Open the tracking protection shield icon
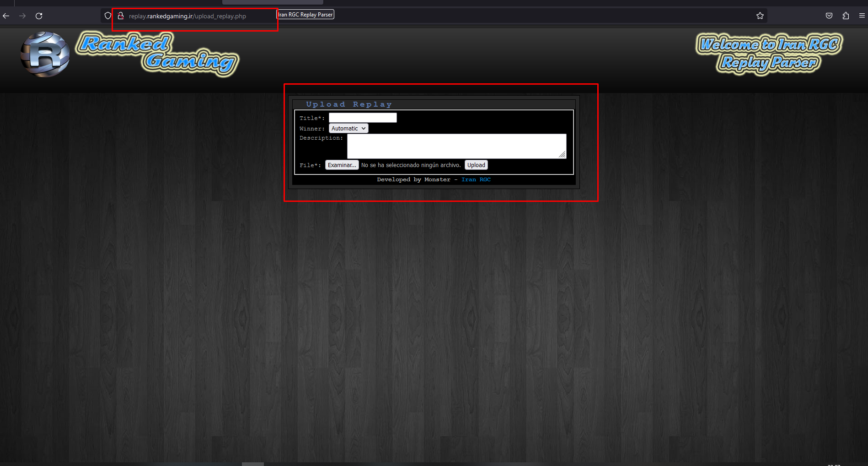Image resolution: width=868 pixels, height=466 pixels. tap(108, 16)
